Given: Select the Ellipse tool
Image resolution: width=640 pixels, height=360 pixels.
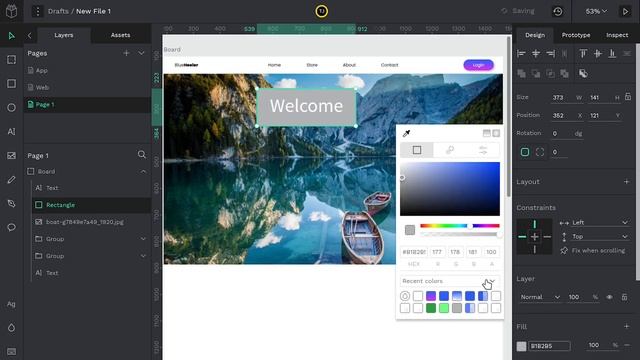Looking at the screenshot, I should (11, 107).
